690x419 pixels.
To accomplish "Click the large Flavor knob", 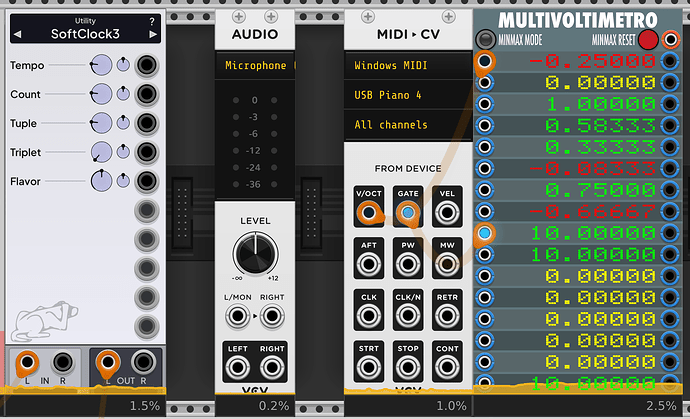I will click(101, 181).
